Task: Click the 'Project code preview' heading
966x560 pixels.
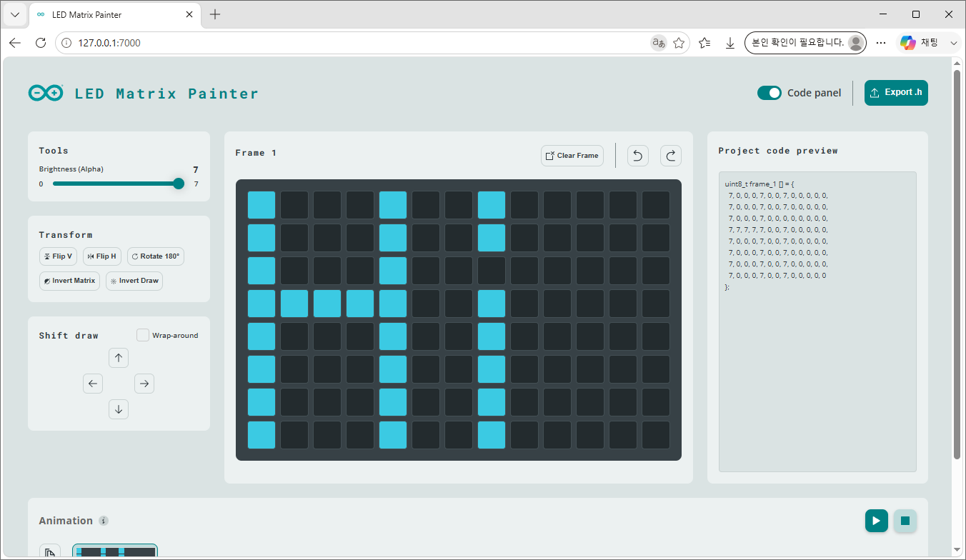Action: (x=778, y=151)
